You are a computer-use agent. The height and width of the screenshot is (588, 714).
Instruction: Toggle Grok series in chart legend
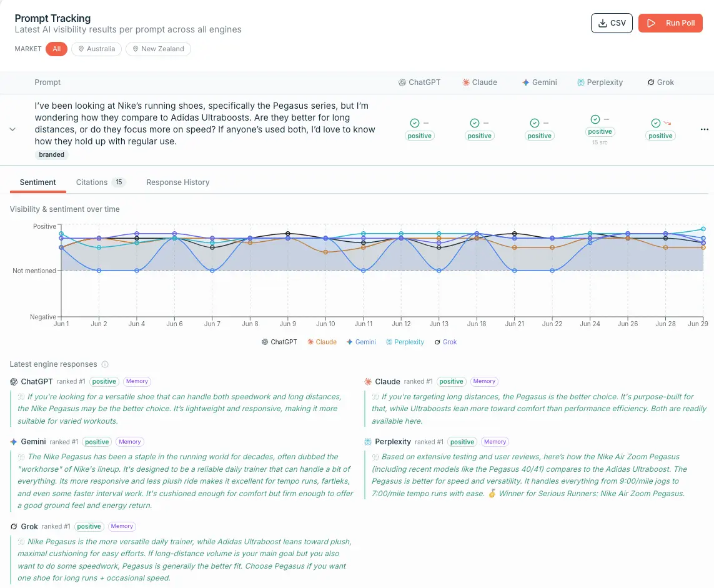[x=445, y=342]
